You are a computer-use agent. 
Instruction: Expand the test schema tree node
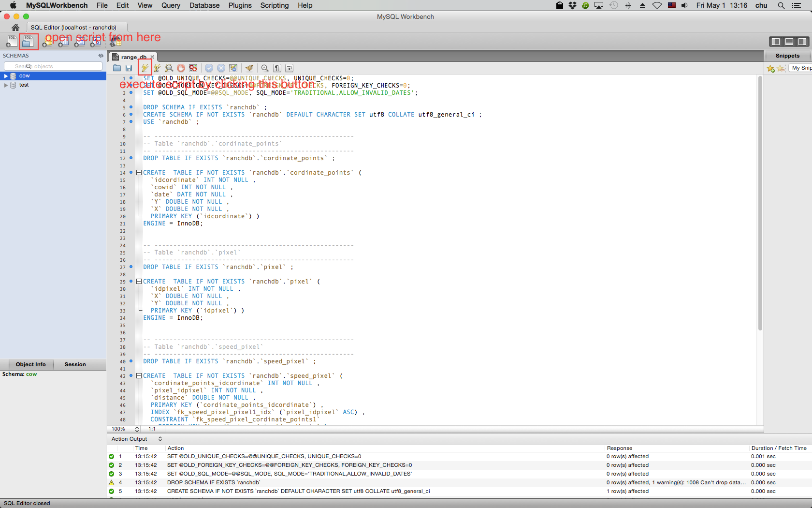6,85
